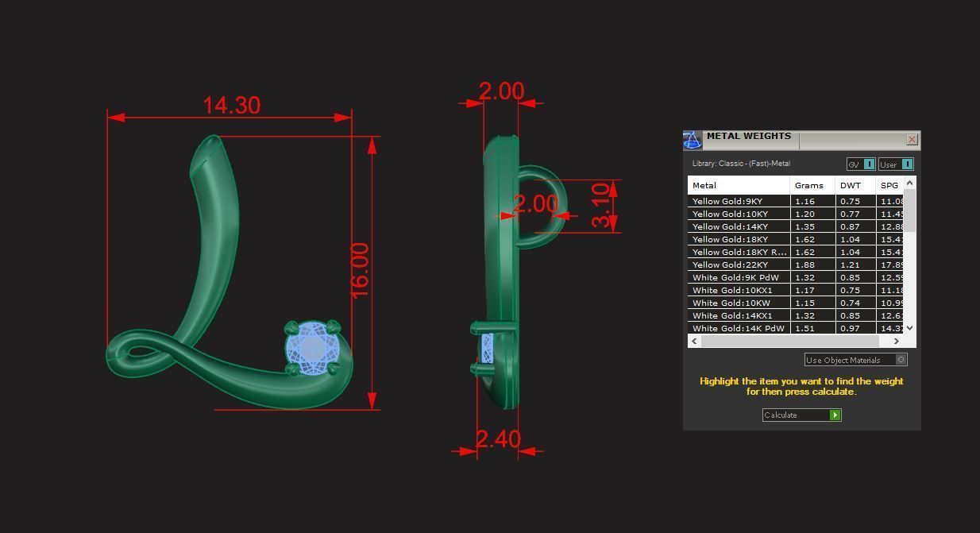Select the White Gold:14KX1 row

click(x=796, y=315)
